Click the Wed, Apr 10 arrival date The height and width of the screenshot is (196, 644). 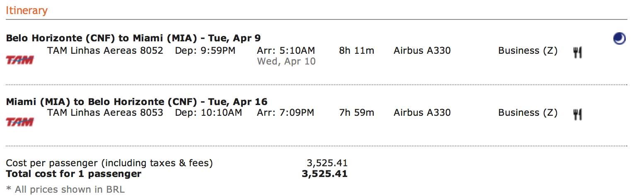[286, 62]
